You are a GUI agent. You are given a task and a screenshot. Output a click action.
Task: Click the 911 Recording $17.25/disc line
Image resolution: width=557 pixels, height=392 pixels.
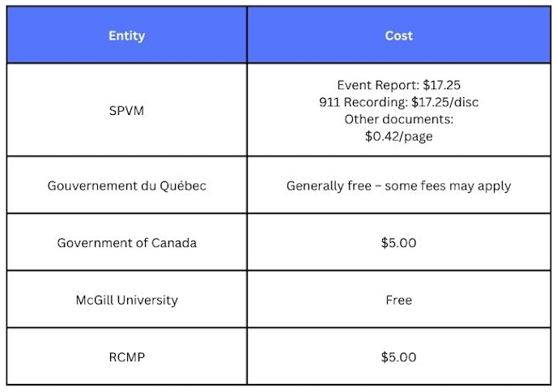tap(399, 102)
